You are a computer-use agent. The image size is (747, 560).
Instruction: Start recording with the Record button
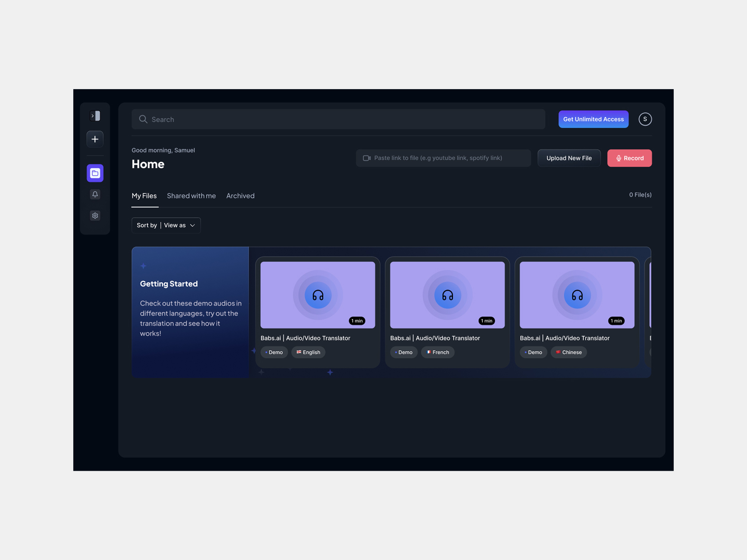point(629,158)
